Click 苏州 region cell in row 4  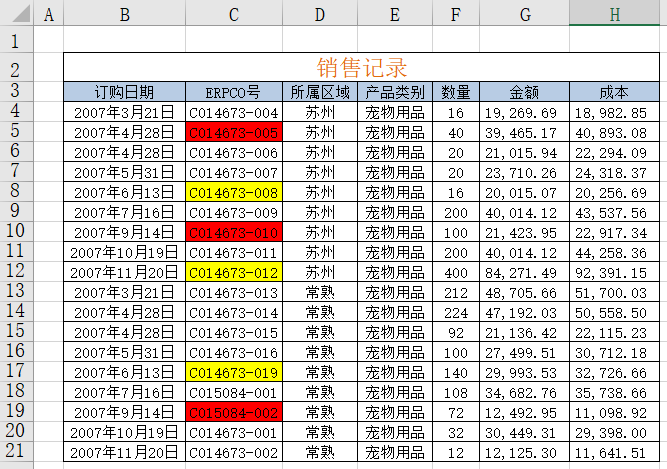click(319, 112)
